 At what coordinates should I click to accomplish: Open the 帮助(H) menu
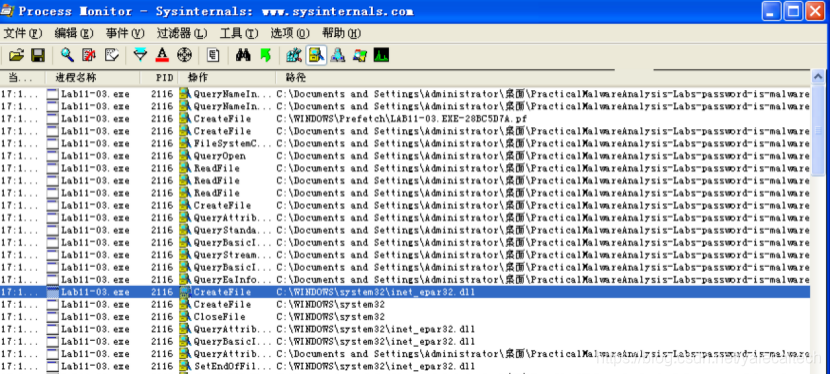tap(341, 33)
